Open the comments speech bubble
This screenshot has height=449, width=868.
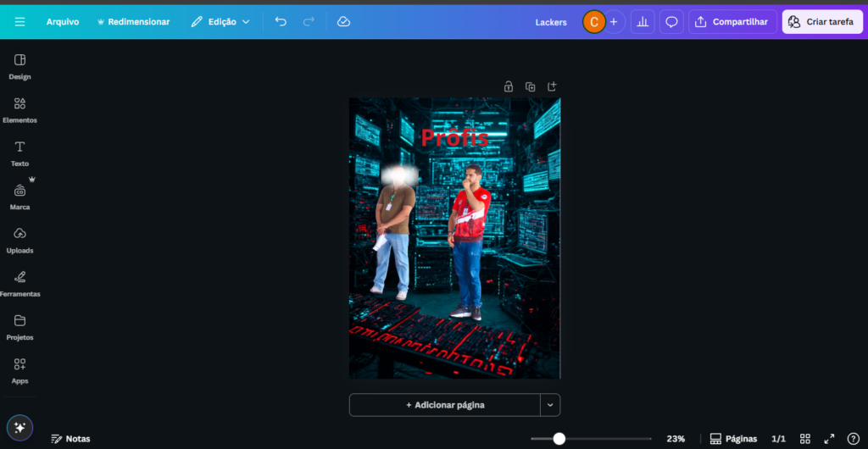click(x=671, y=22)
